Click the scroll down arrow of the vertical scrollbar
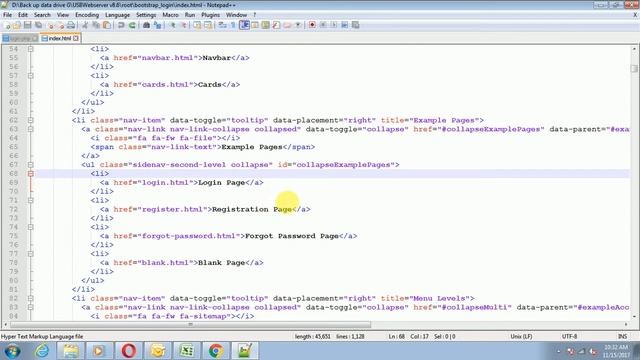 click(x=634, y=317)
